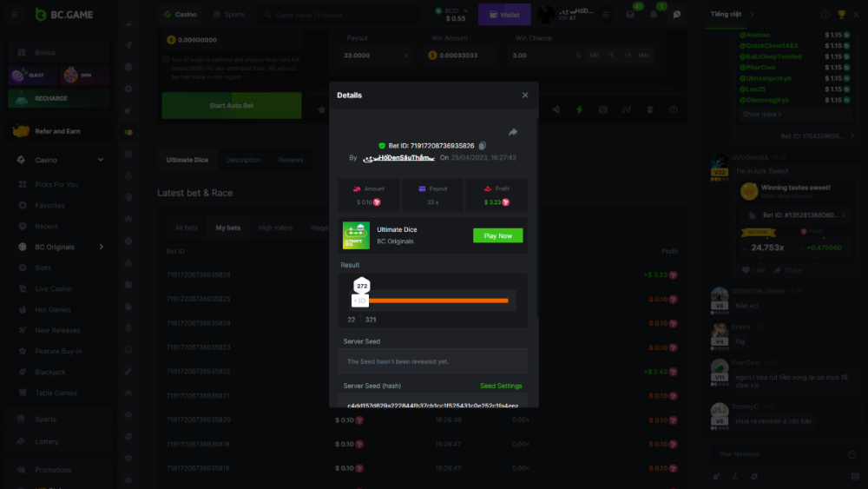
Task: Copy the Bet ID using the copy icon
Action: [483, 146]
